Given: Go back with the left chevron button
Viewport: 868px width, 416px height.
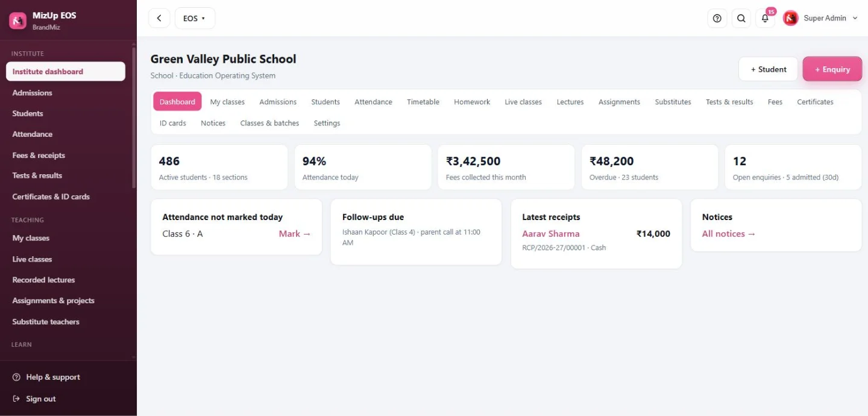Looking at the screenshot, I should tap(159, 18).
